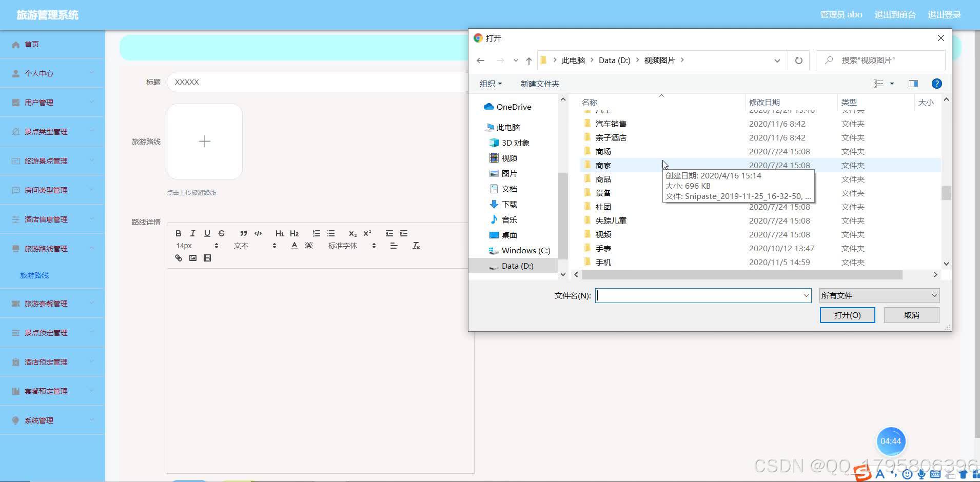Insert a bulleted list
This screenshot has width=980, height=482.
tap(331, 233)
